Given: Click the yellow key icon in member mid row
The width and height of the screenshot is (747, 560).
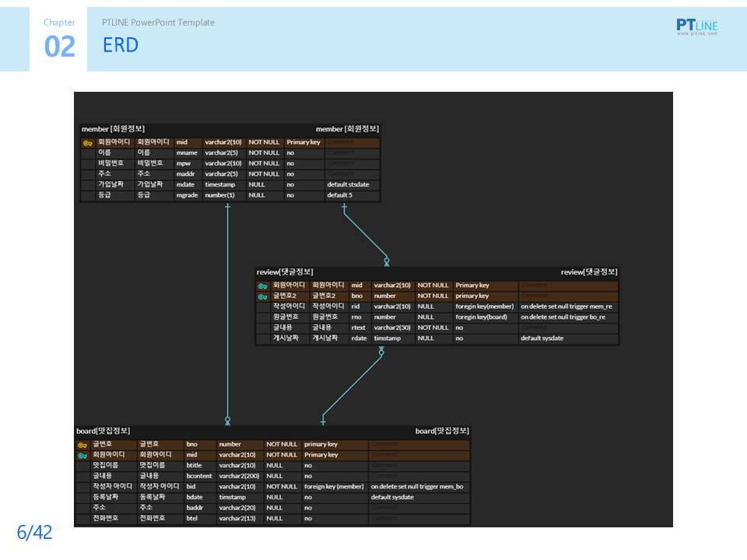Looking at the screenshot, I should tap(88, 143).
